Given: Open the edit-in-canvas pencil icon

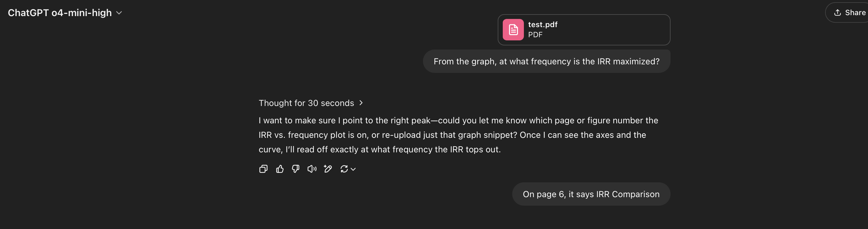Looking at the screenshot, I should (328, 169).
